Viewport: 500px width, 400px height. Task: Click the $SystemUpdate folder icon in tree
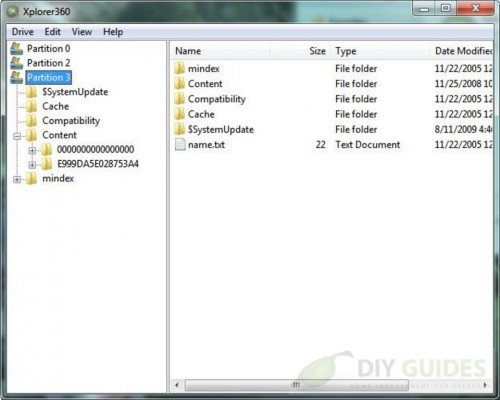tap(32, 92)
